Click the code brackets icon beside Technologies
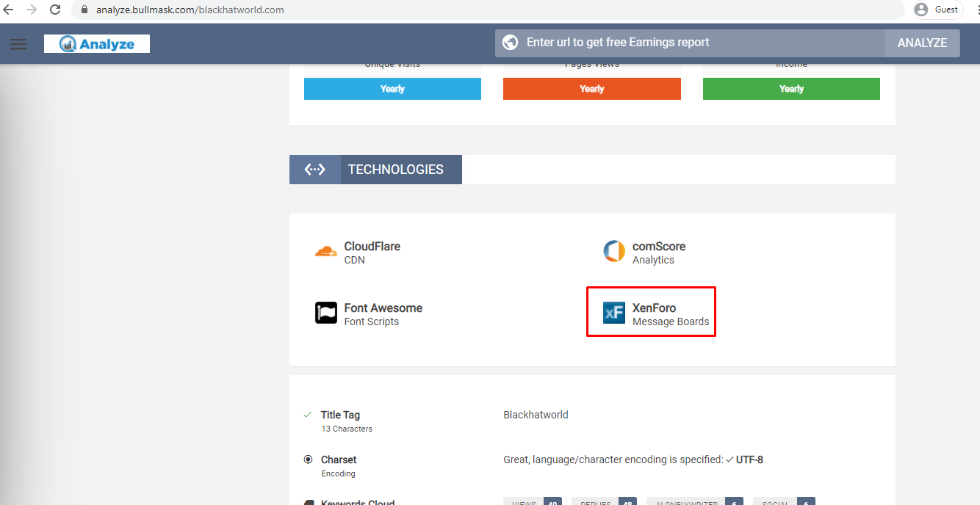This screenshot has width=980, height=505. 315,170
